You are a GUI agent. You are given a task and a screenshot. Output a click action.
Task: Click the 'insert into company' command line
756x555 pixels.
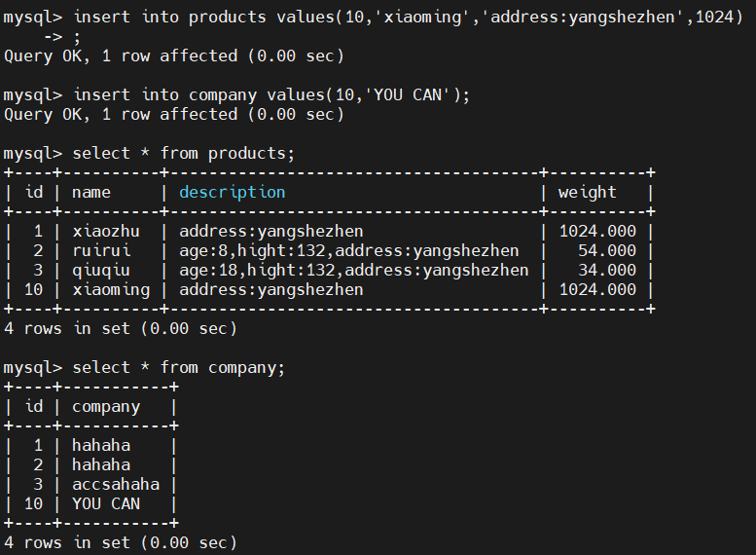[271, 95]
